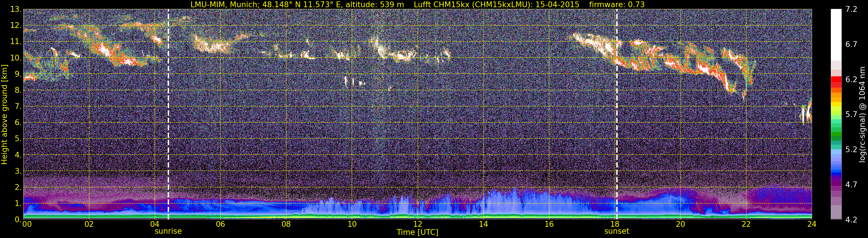Click the date '15-04-2015' in the title
The image size is (868, 238).
(557, 4)
